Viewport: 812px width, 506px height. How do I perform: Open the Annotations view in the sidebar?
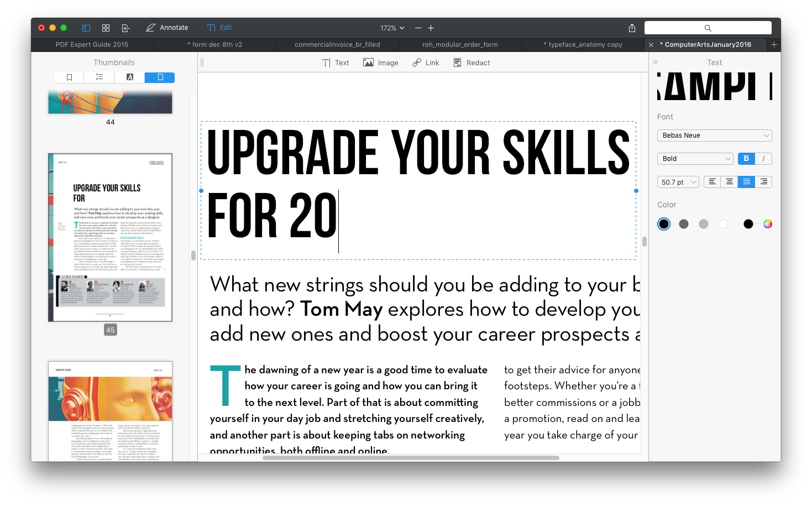pos(129,77)
